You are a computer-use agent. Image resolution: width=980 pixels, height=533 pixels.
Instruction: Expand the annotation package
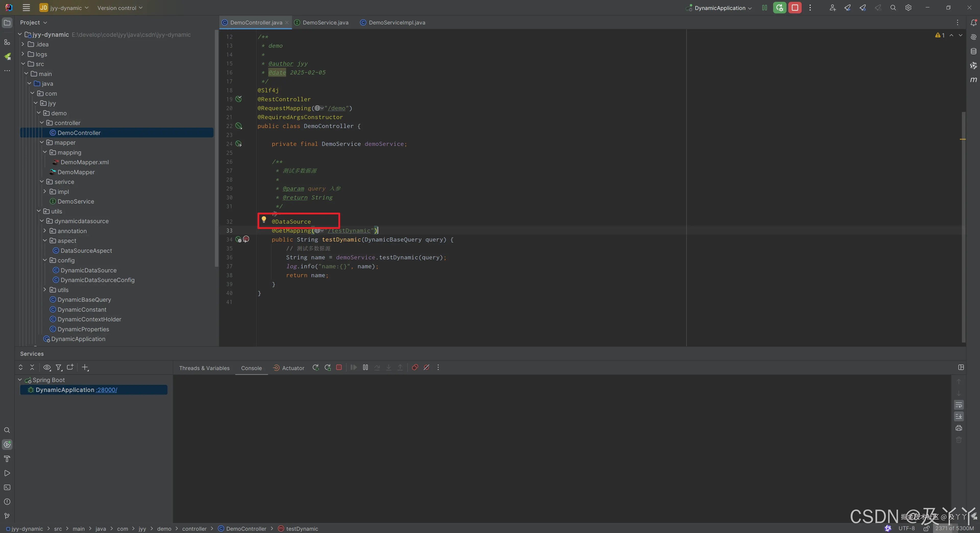45,231
